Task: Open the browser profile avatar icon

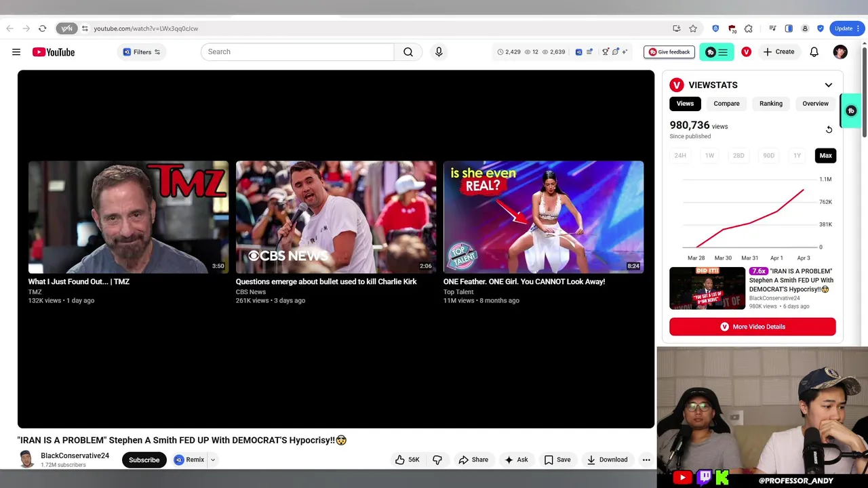Action: click(805, 28)
